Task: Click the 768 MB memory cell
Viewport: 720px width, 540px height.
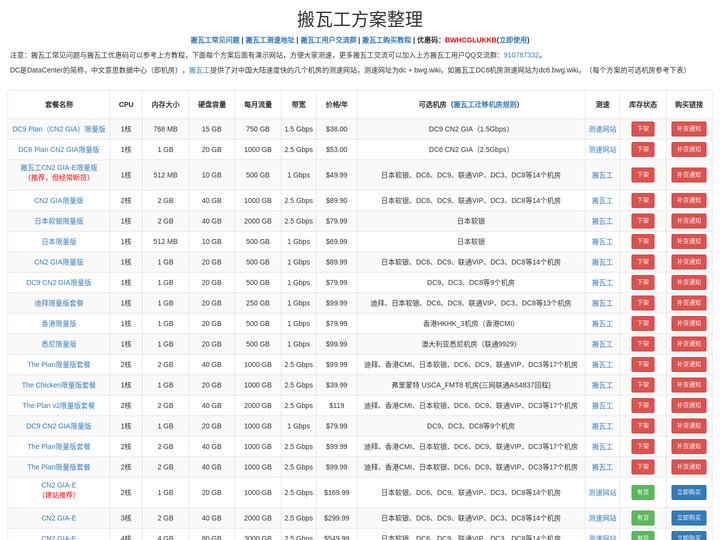Action: (165, 129)
